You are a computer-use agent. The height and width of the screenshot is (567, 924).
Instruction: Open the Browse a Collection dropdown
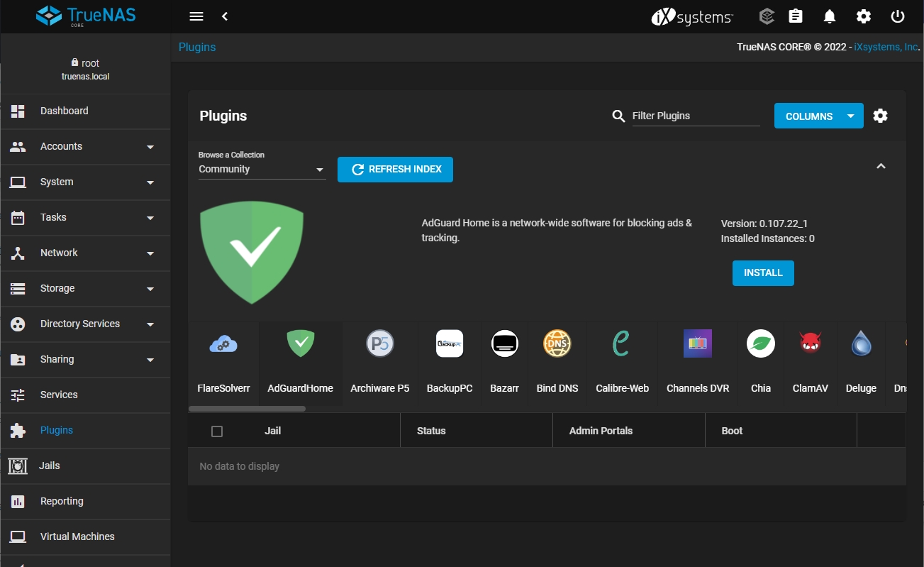coord(262,170)
